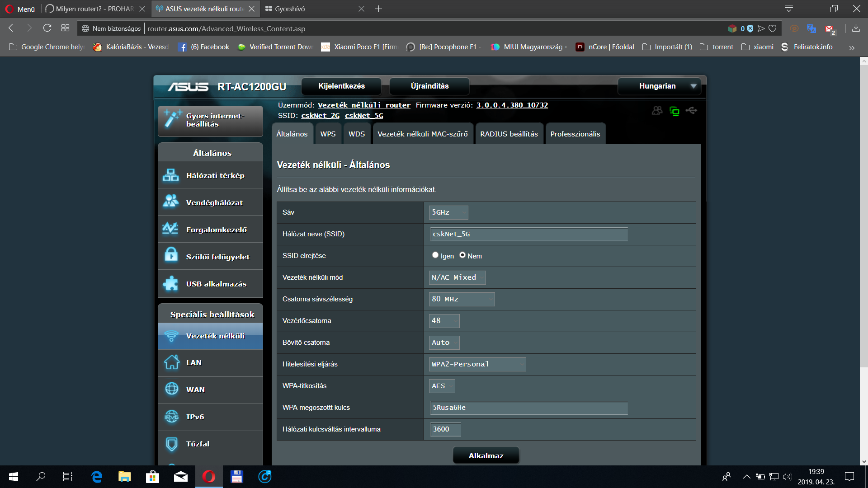Switch to the Általános tab
This screenshot has height=488, width=868.
[292, 134]
